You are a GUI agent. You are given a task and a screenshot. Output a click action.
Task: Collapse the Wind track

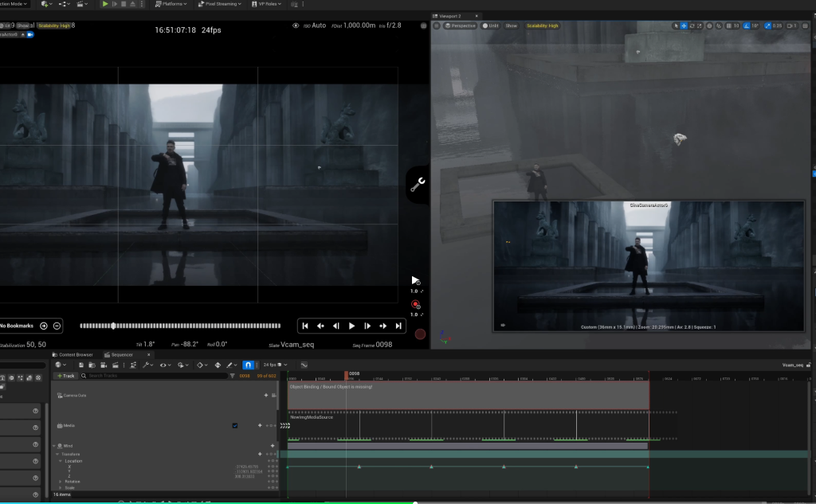click(x=53, y=446)
